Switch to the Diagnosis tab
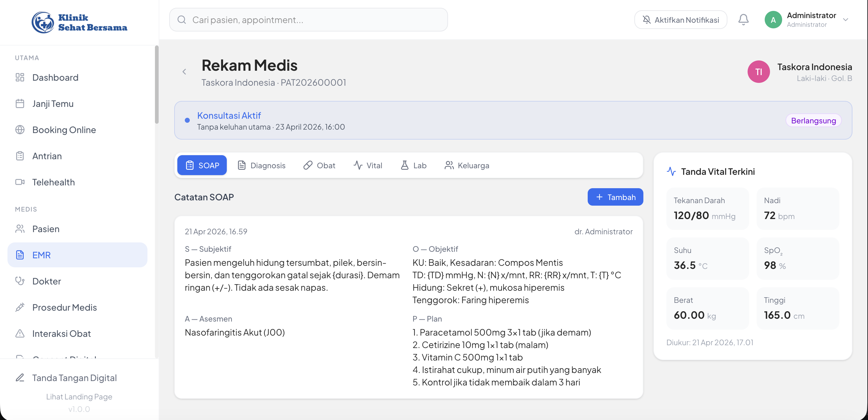The height and width of the screenshot is (420, 868). coord(261,165)
